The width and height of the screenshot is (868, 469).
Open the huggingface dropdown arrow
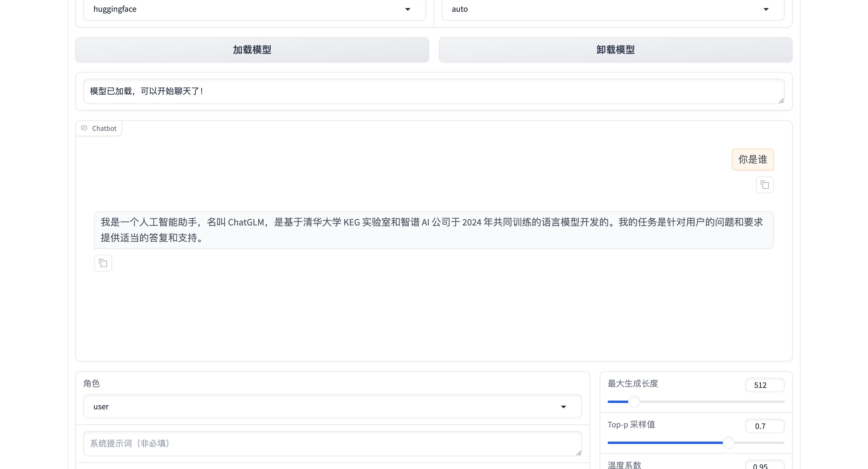[407, 9]
